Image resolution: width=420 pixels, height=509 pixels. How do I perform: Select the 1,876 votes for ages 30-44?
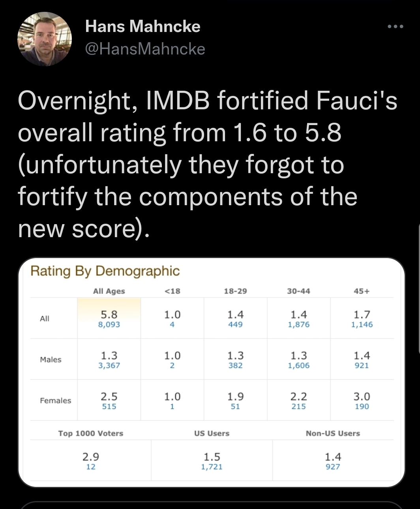click(x=299, y=325)
